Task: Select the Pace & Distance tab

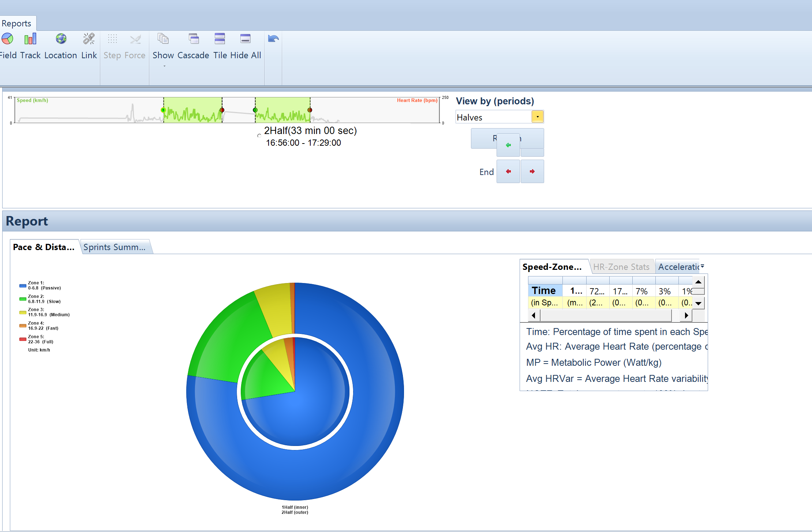Action: coord(42,247)
